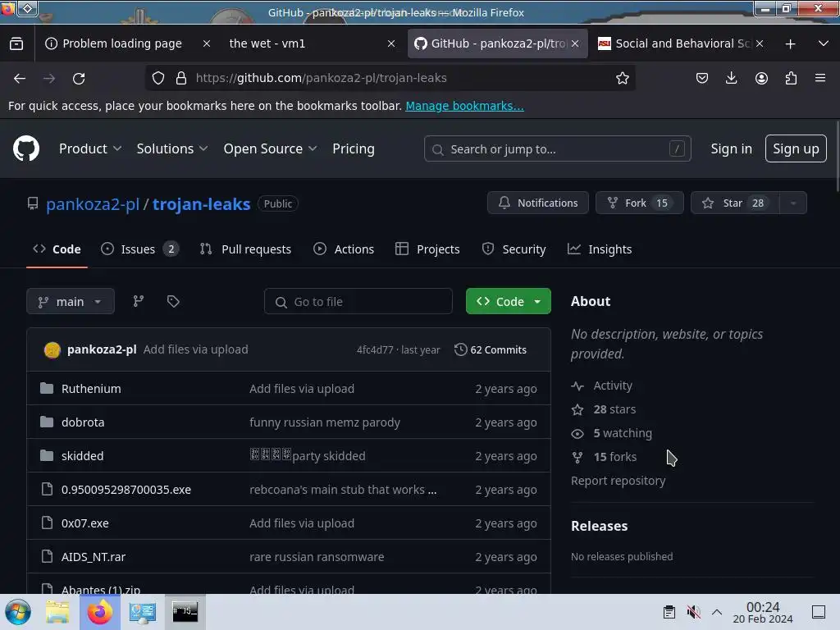Image resolution: width=840 pixels, height=630 pixels.
Task: Open the Star lists dropdown arrow
Action: [x=793, y=203]
